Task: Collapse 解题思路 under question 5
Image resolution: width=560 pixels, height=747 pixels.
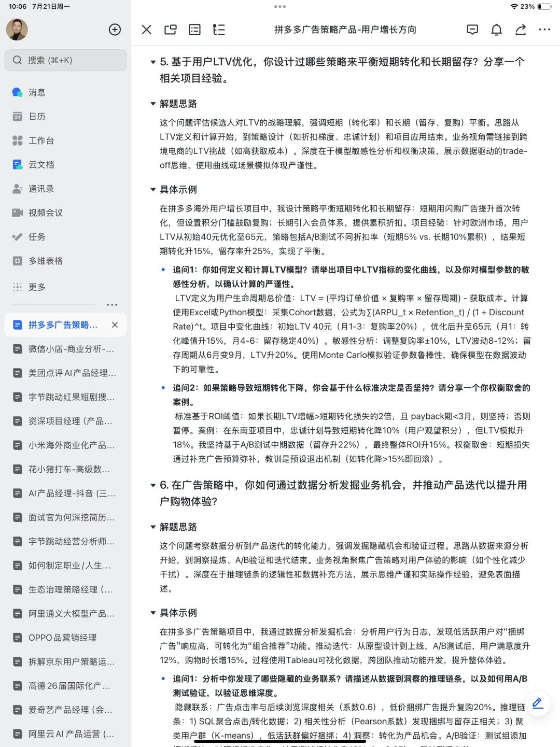Action: pos(153,104)
